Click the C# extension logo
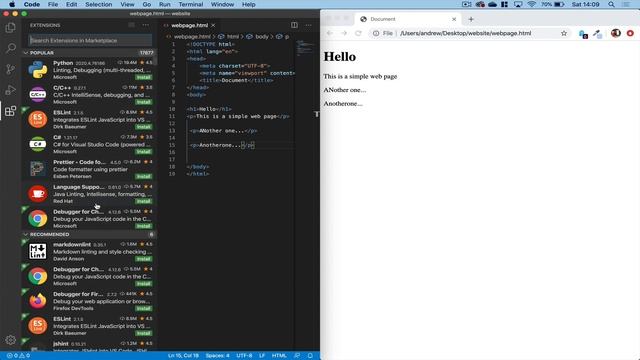 coord(38,144)
